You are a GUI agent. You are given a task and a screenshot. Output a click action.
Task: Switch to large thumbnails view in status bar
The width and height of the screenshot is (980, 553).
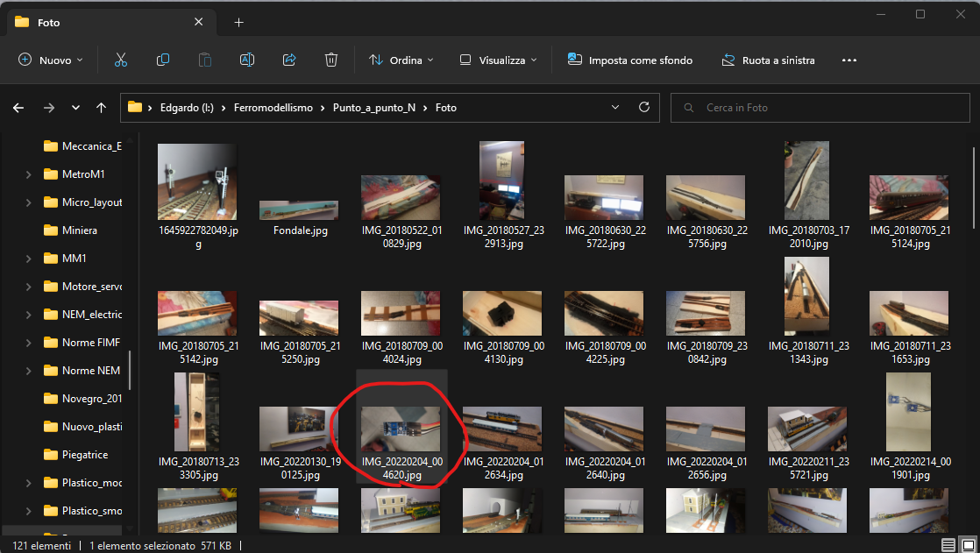(x=968, y=545)
